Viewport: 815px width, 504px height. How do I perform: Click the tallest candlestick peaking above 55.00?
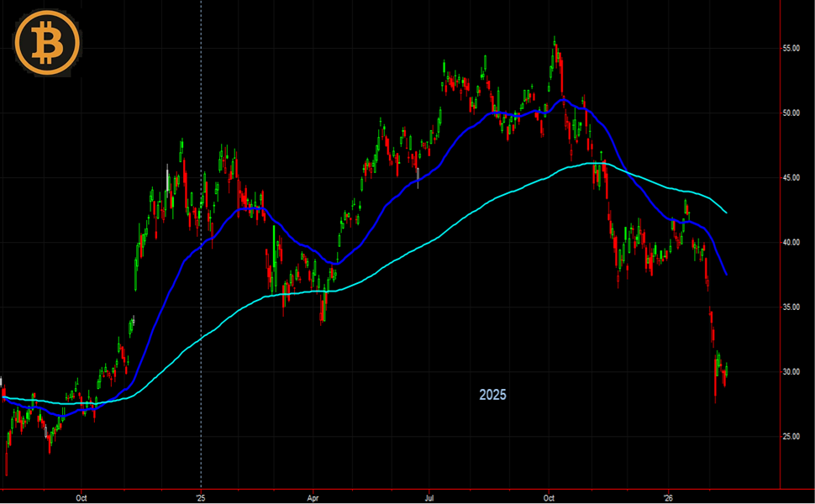(x=555, y=50)
